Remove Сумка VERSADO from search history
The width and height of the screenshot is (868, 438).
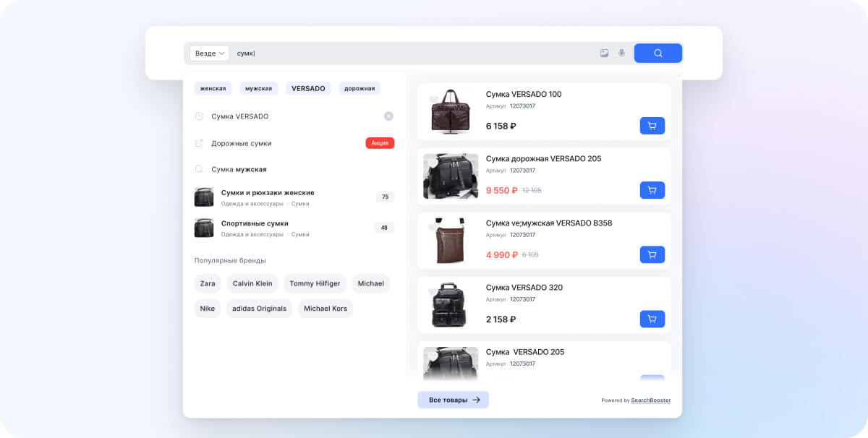(x=388, y=116)
